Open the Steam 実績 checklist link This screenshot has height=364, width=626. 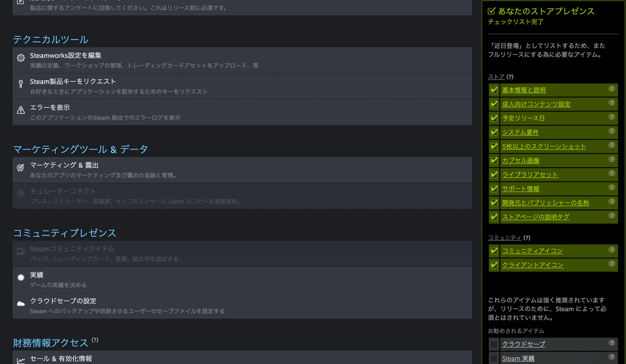click(x=518, y=358)
